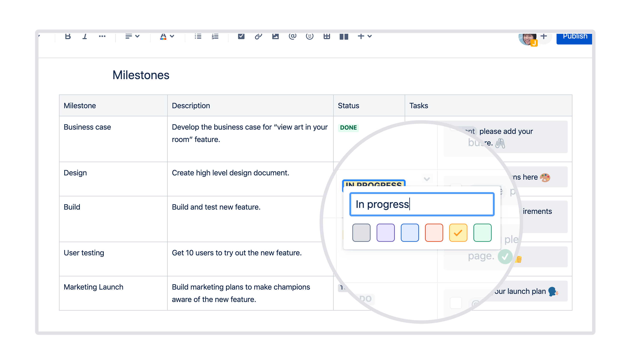The image size is (631, 364).
Task: Click the status text input field
Action: (422, 204)
